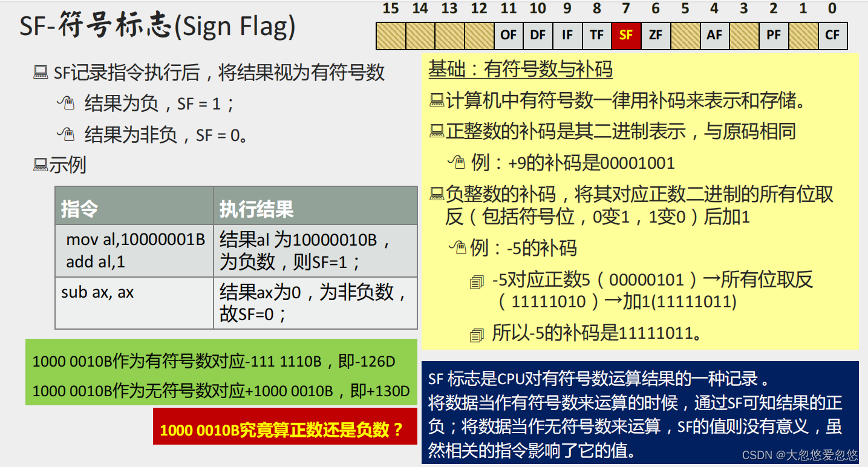Click bit number 11 above the OF cell

click(509, 9)
